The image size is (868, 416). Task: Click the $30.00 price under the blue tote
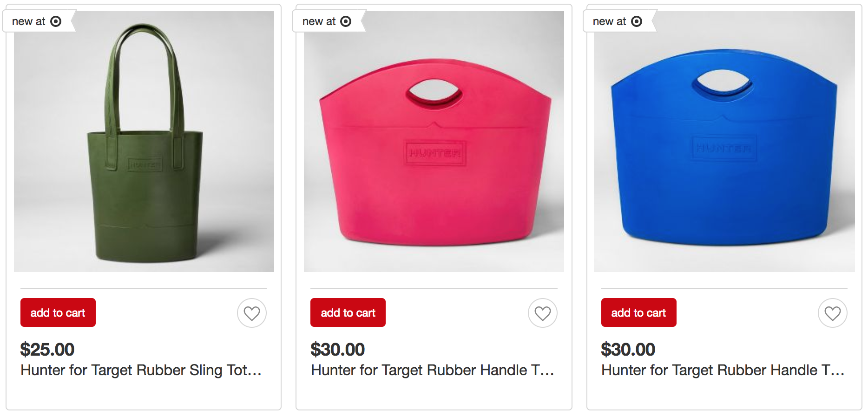(628, 350)
